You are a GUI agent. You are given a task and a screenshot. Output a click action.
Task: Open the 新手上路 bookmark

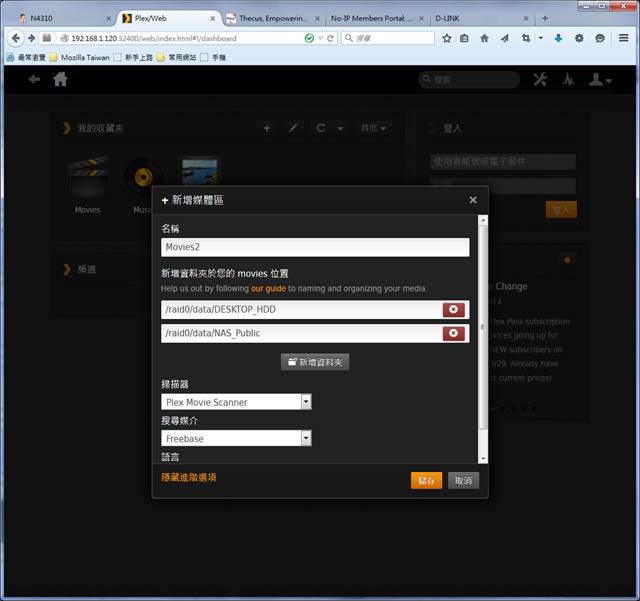[x=133, y=58]
